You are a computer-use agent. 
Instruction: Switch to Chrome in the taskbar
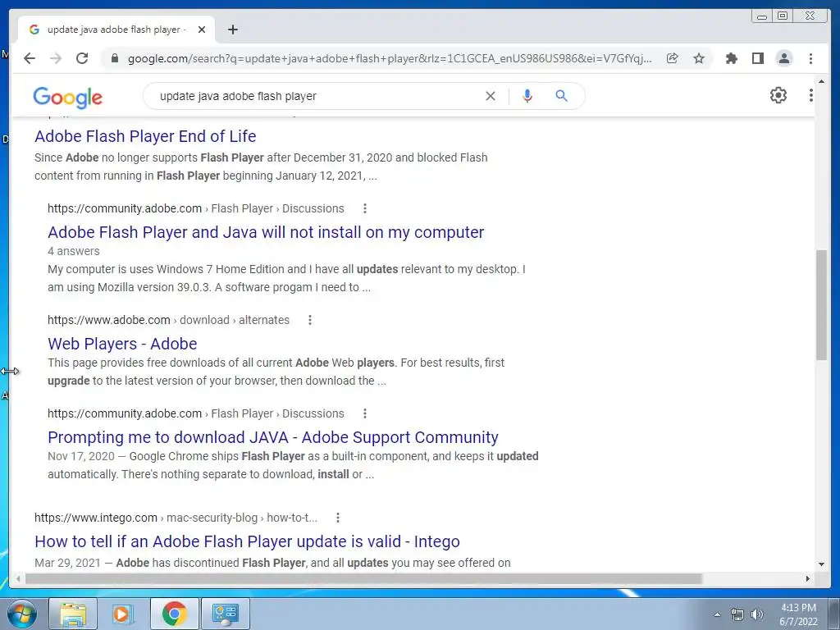[174, 614]
